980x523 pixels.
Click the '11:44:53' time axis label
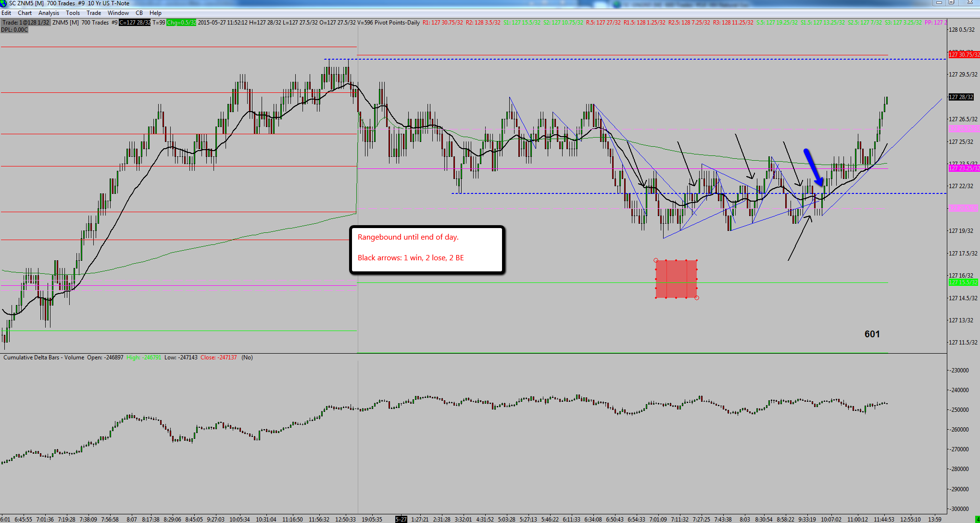pyautogui.click(x=884, y=520)
